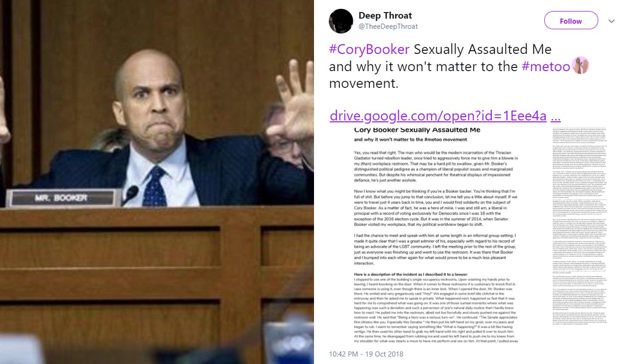Click the word 'movement.' in the tweet
The image size is (628, 364).
tap(364, 84)
